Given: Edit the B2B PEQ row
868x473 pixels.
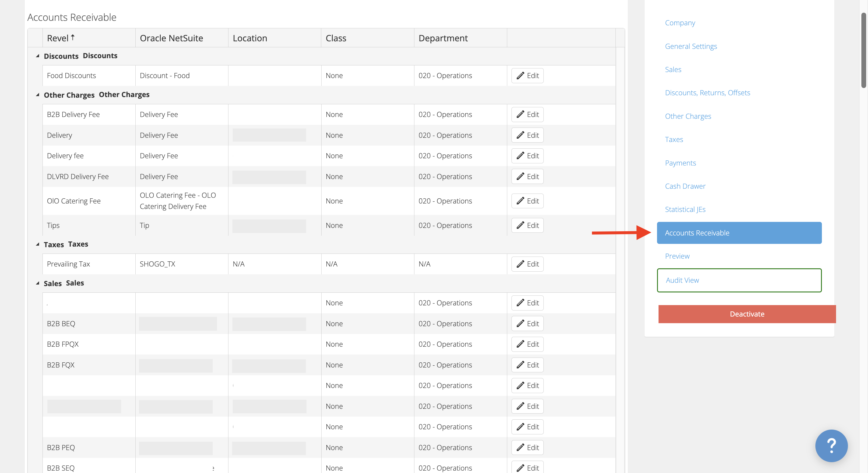Looking at the screenshot, I should click(527, 448).
